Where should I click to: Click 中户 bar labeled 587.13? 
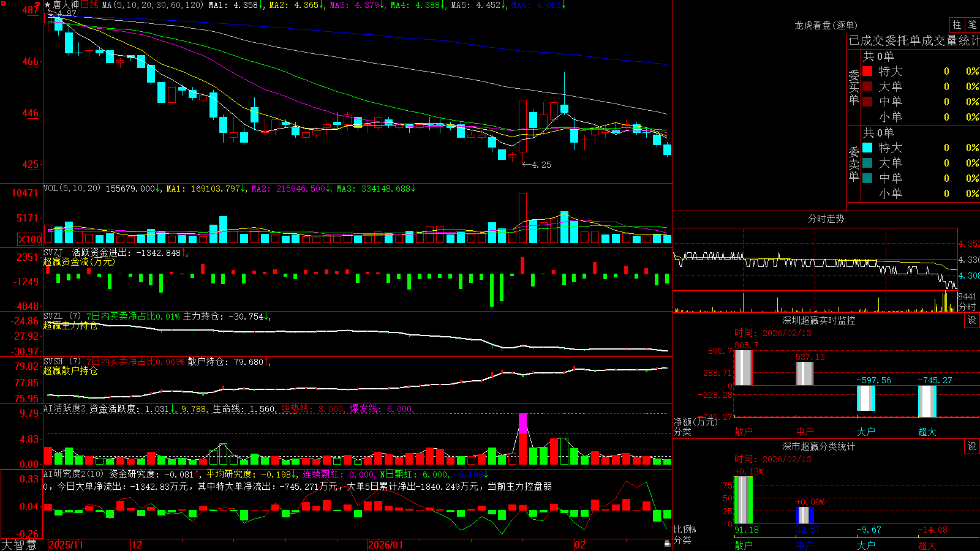[x=805, y=373]
